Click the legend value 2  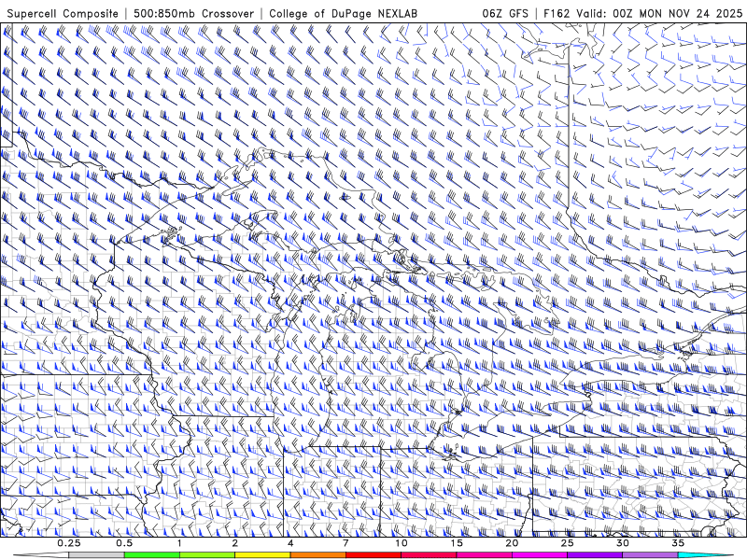click(235, 543)
